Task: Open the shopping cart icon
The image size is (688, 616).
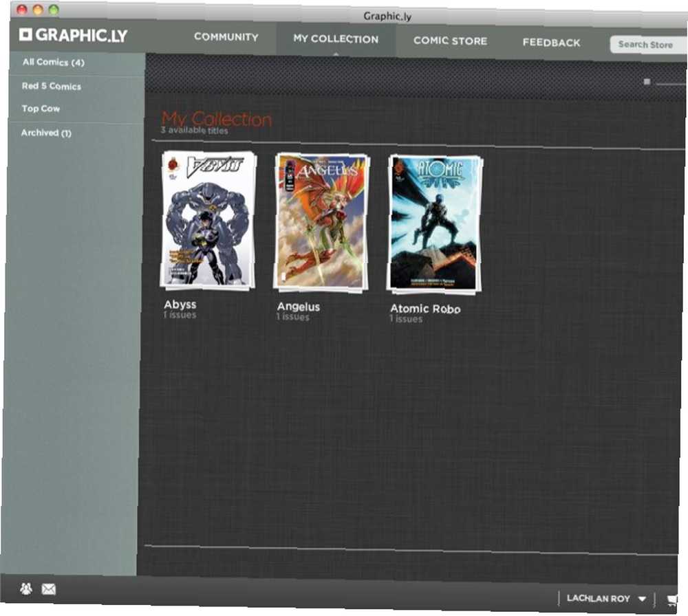Action: coord(671,599)
